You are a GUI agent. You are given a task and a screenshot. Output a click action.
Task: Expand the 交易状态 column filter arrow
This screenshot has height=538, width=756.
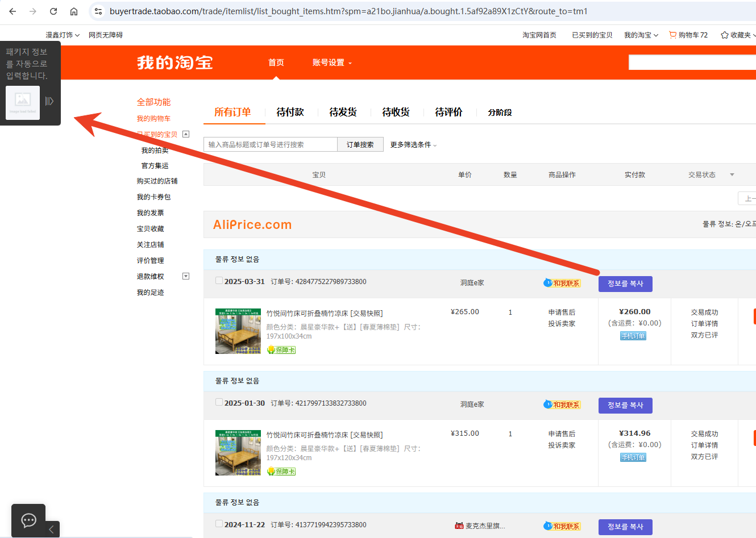[x=732, y=174]
